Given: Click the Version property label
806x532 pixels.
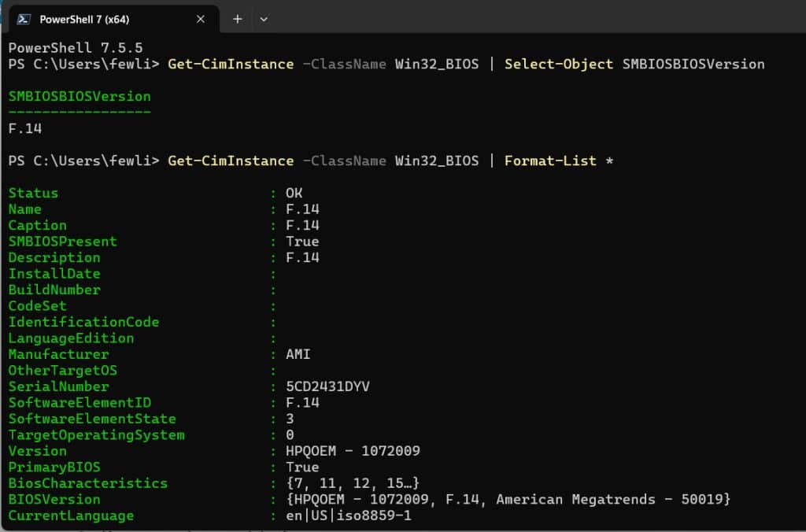Looking at the screenshot, I should 38,451.
